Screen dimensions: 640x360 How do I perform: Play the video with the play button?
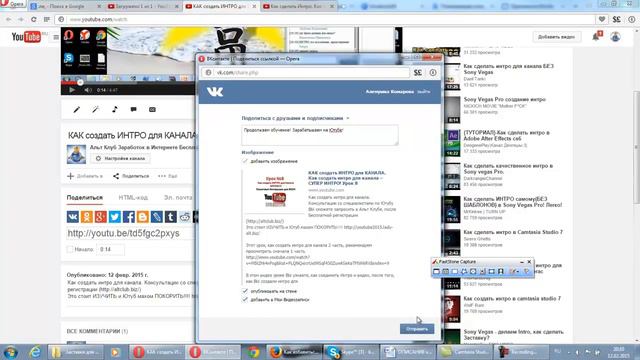72,90
